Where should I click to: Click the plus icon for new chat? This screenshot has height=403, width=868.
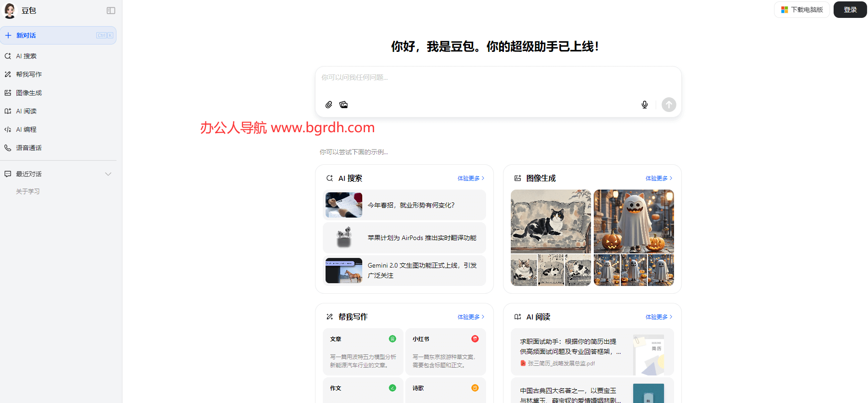(8, 35)
